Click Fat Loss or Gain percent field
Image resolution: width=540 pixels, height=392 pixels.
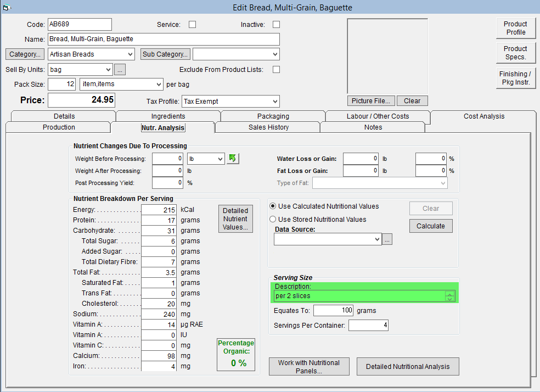pyautogui.click(x=431, y=171)
